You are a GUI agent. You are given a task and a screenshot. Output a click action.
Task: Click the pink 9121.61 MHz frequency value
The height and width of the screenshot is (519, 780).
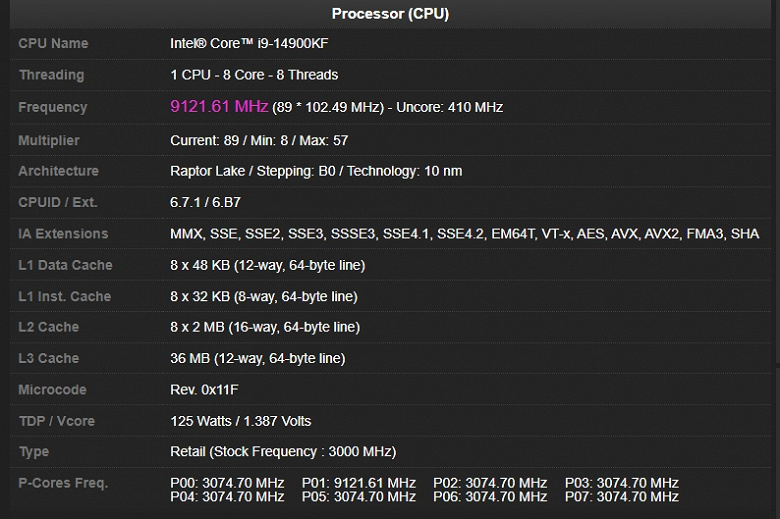pos(219,106)
